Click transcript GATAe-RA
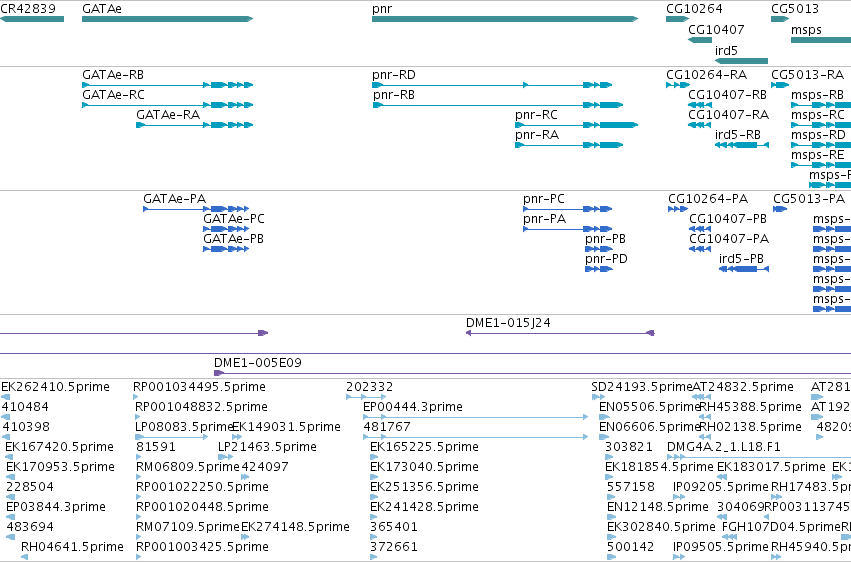The height and width of the screenshot is (562, 851). (x=194, y=125)
